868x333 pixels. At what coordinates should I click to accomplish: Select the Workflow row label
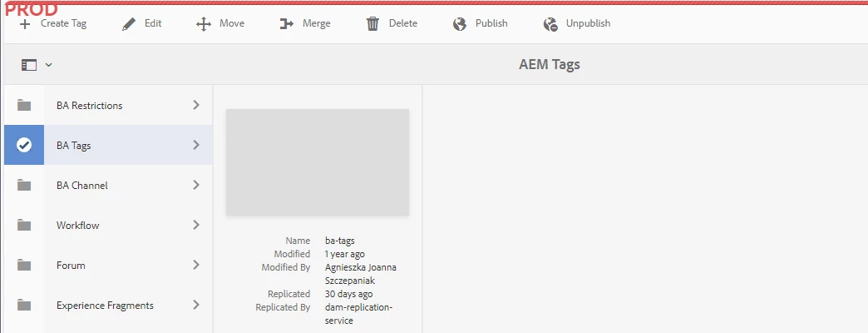point(77,226)
